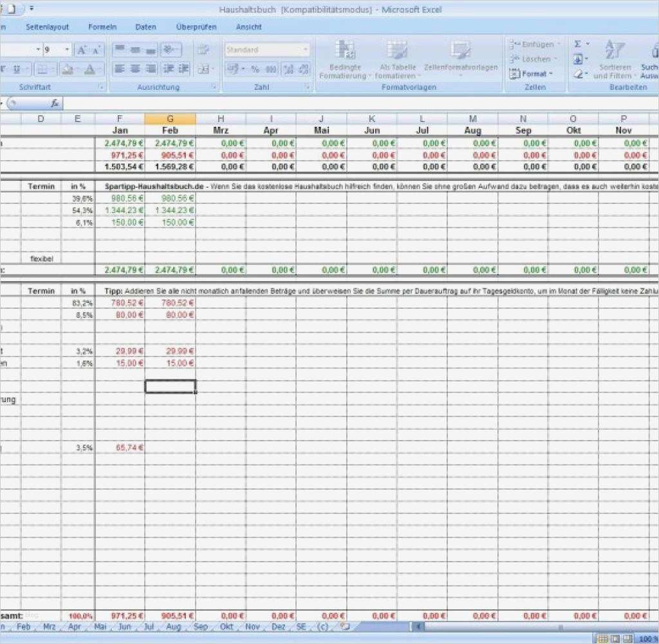
Task: Toggle wrap text in the alignment group
Action: 203,50
